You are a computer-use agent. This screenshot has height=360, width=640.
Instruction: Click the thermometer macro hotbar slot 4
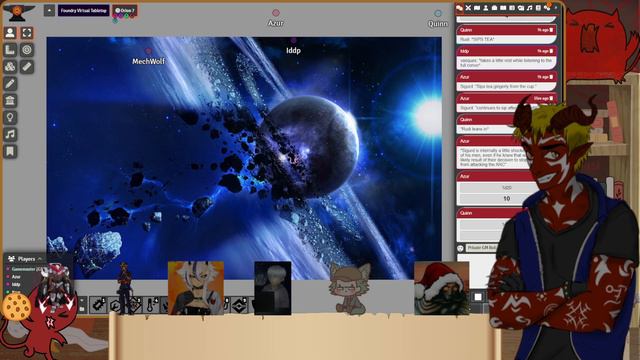(x=151, y=305)
